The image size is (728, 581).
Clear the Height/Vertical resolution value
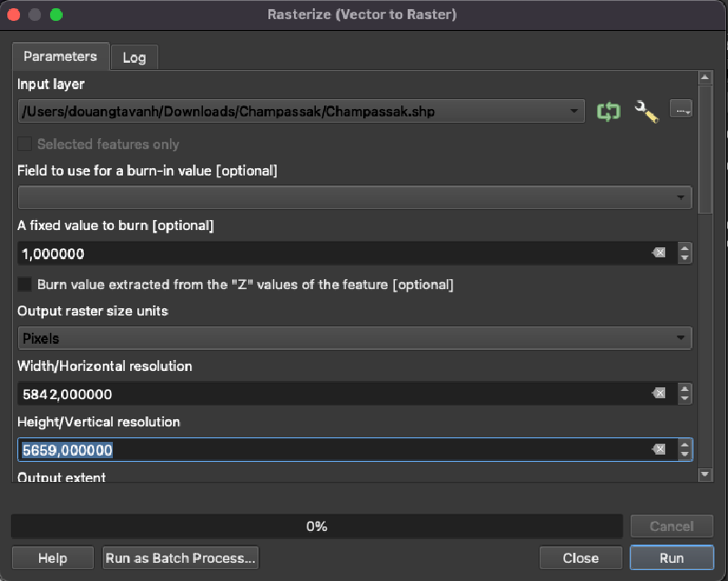tap(659, 449)
